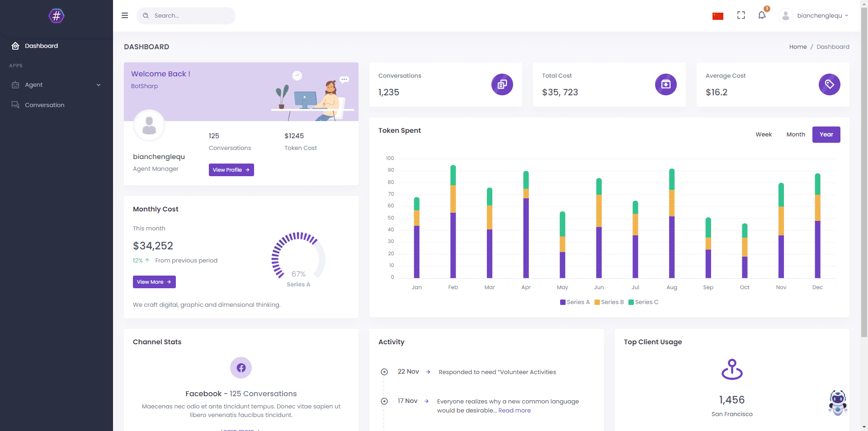
Task: Open the language flag selector
Action: [x=717, y=16]
